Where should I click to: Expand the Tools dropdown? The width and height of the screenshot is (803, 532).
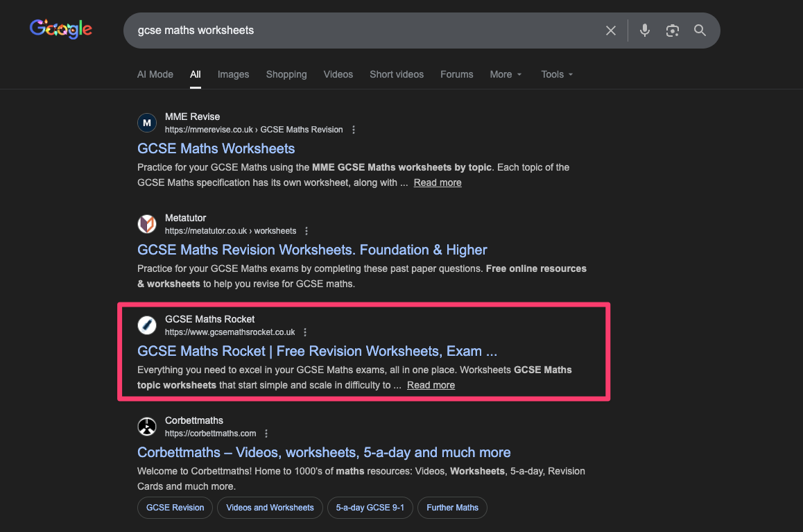point(557,74)
